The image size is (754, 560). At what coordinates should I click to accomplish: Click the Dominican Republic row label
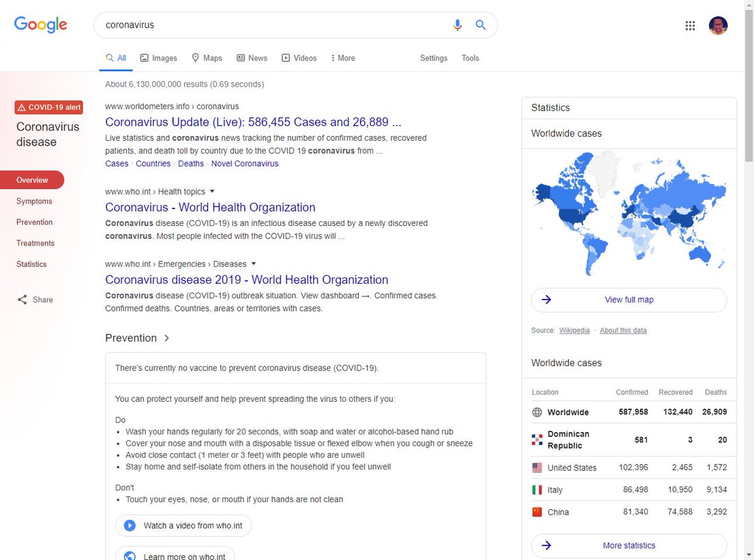tap(568, 439)
